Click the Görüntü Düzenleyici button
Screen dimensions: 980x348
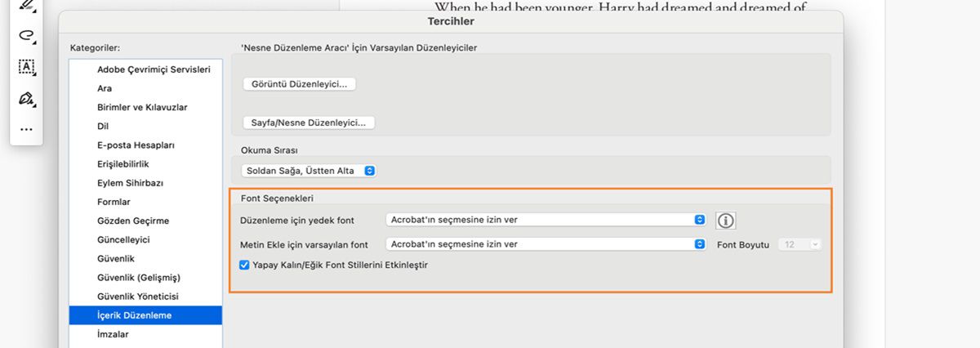point(299,84)
